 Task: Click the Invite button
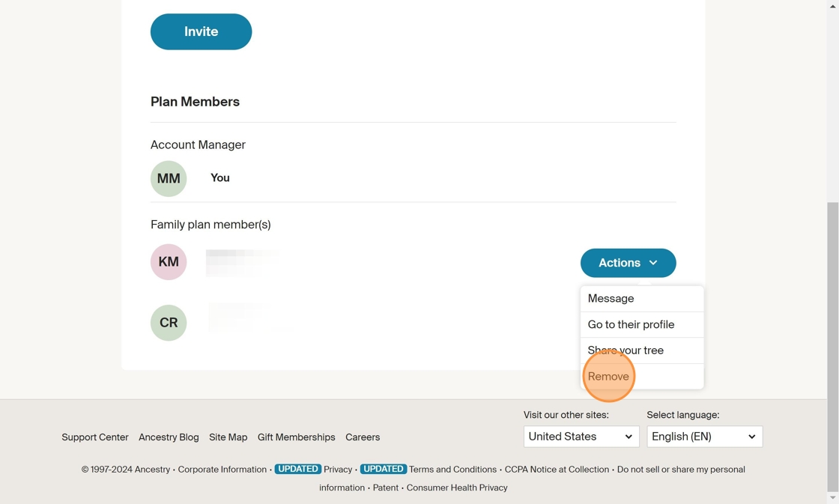click(201, 31)
